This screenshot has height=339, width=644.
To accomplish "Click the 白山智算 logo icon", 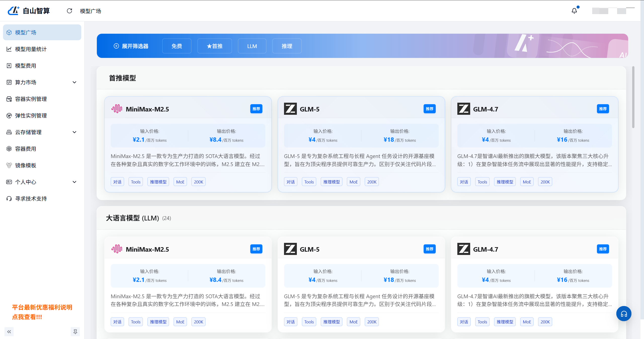I will pos(14,11).
